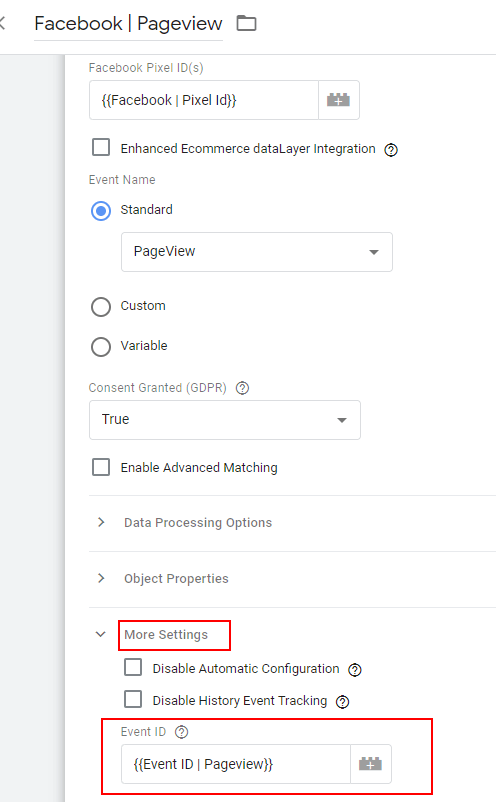
Task: Close the tag editor with X
Action: pos(2,24)
